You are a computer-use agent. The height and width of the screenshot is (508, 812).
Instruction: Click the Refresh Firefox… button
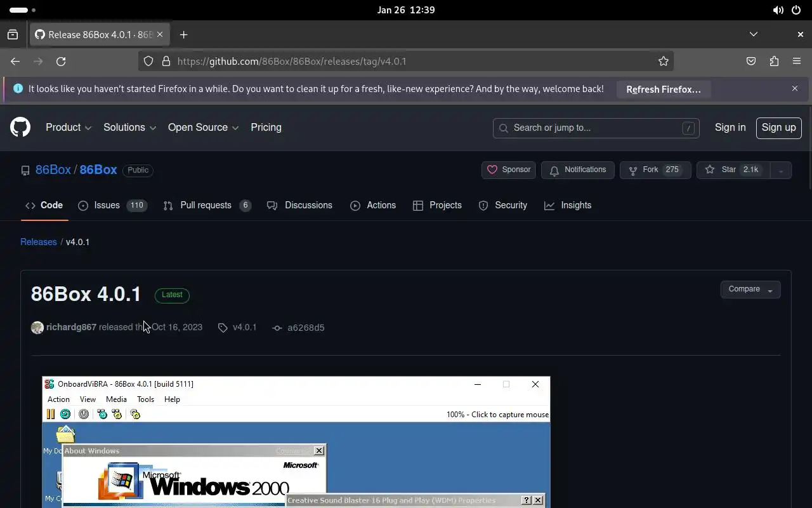pos(664,90)
